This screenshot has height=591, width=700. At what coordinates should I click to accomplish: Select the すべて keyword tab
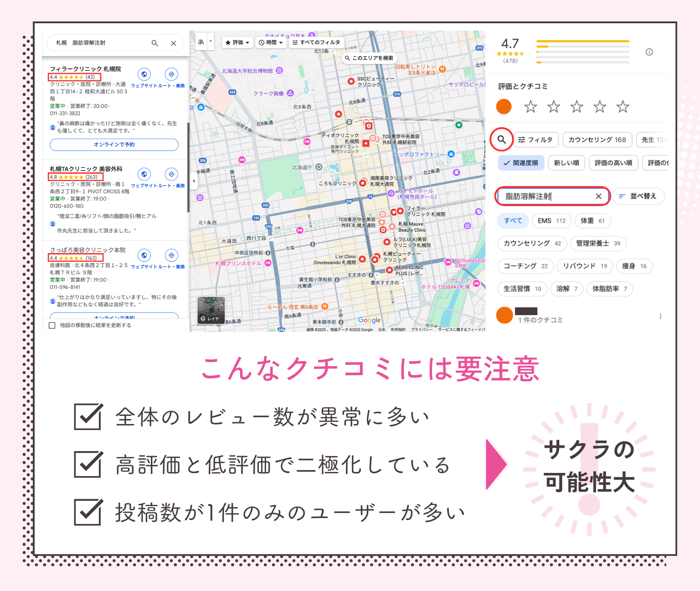tap(513, 221)
